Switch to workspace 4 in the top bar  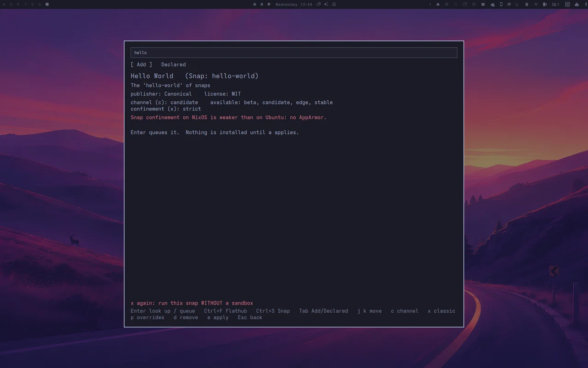tap(4, 4)
